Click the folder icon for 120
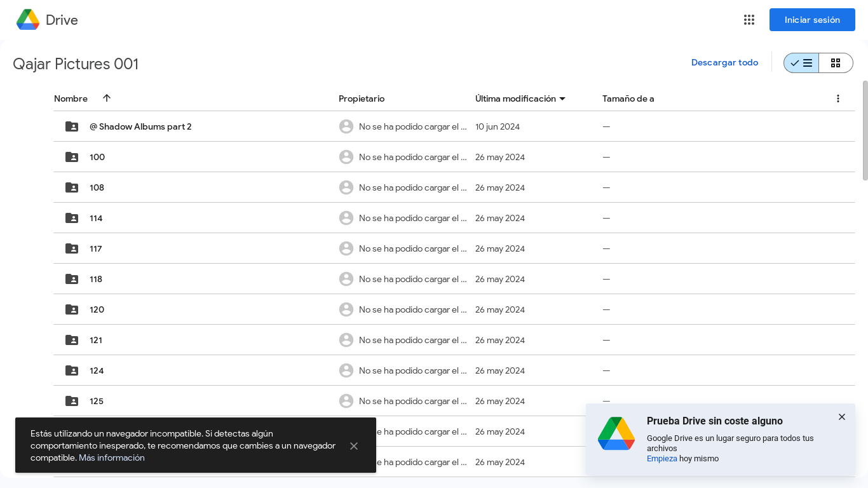 [x=72, y=309]
